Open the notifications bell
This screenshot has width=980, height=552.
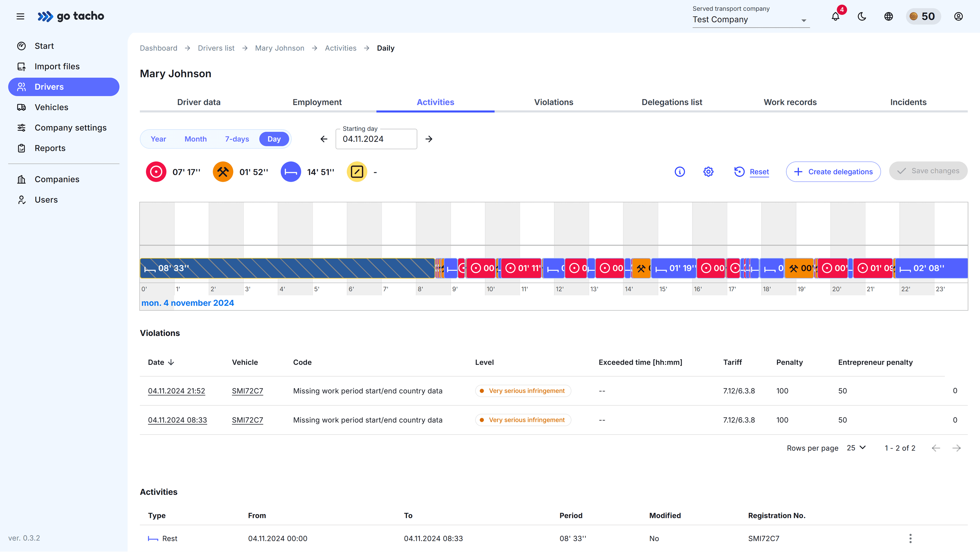(x=835, y=16)
